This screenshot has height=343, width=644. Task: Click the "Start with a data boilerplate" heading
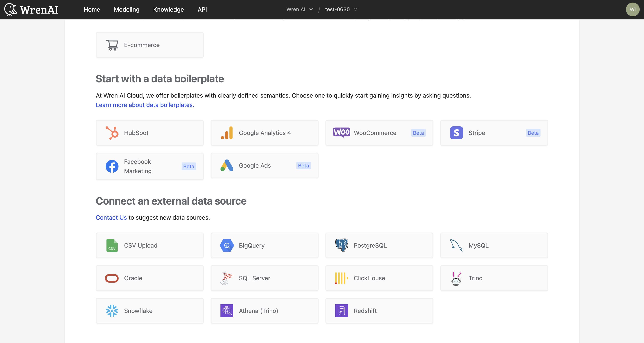pyautogui.click(x=160, y=79)
